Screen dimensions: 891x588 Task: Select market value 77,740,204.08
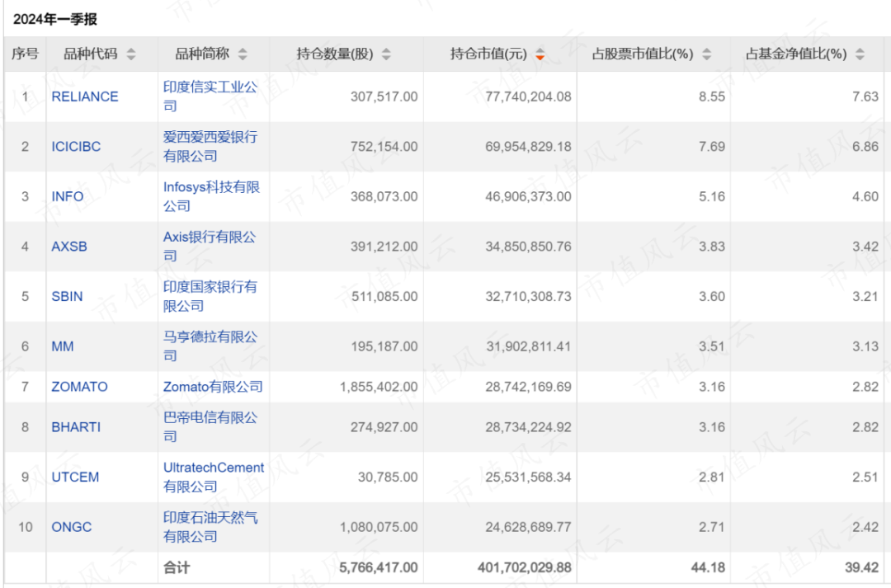point(529,96)
